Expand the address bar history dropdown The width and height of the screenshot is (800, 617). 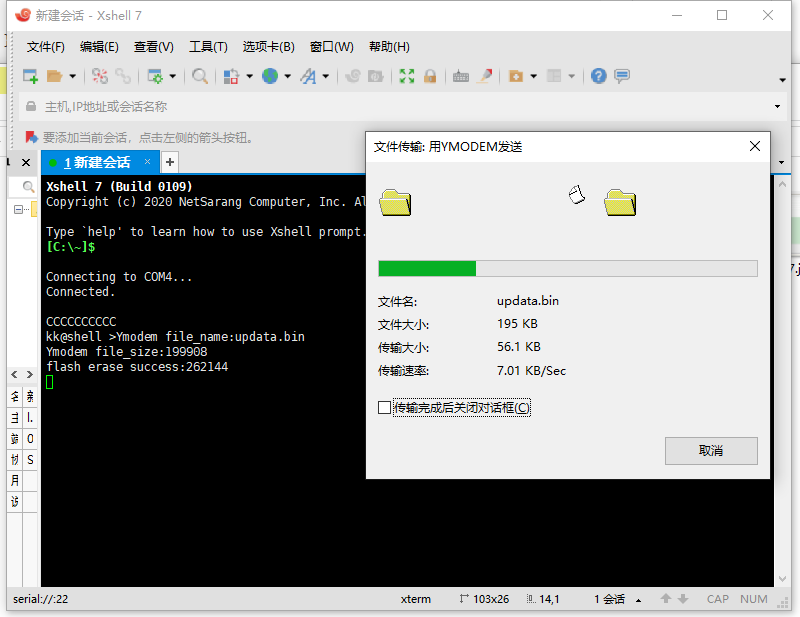[777, 107]
